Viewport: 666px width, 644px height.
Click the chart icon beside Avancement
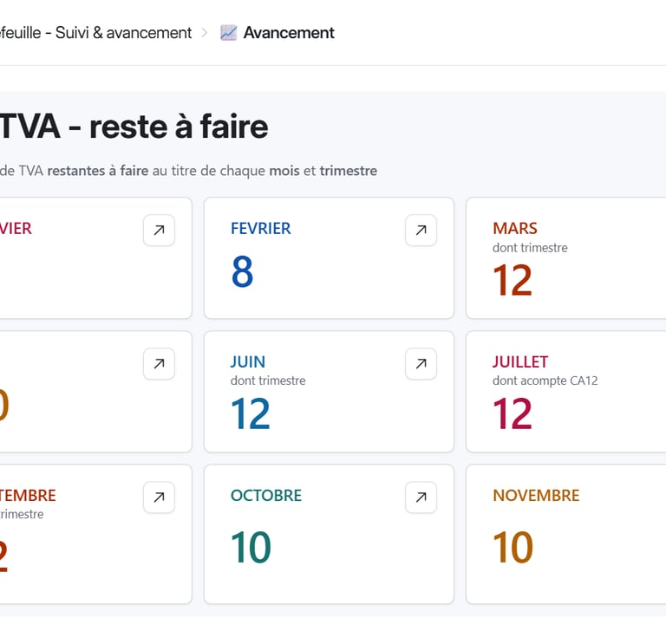coord(229,33)
